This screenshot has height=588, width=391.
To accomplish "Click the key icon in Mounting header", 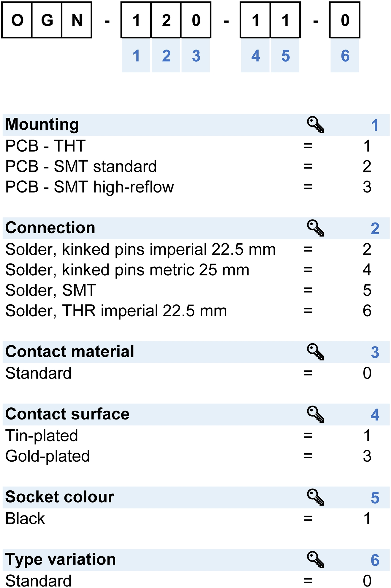I will [x=315, y=125].
